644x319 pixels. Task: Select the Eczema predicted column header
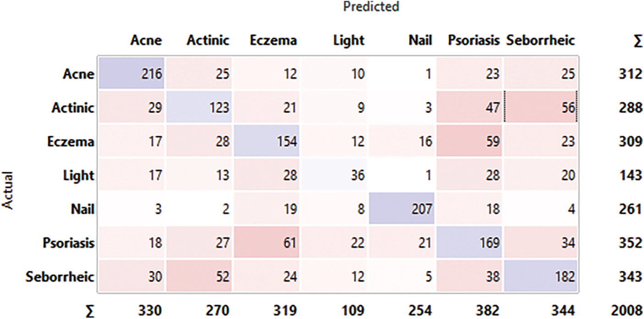273,40
